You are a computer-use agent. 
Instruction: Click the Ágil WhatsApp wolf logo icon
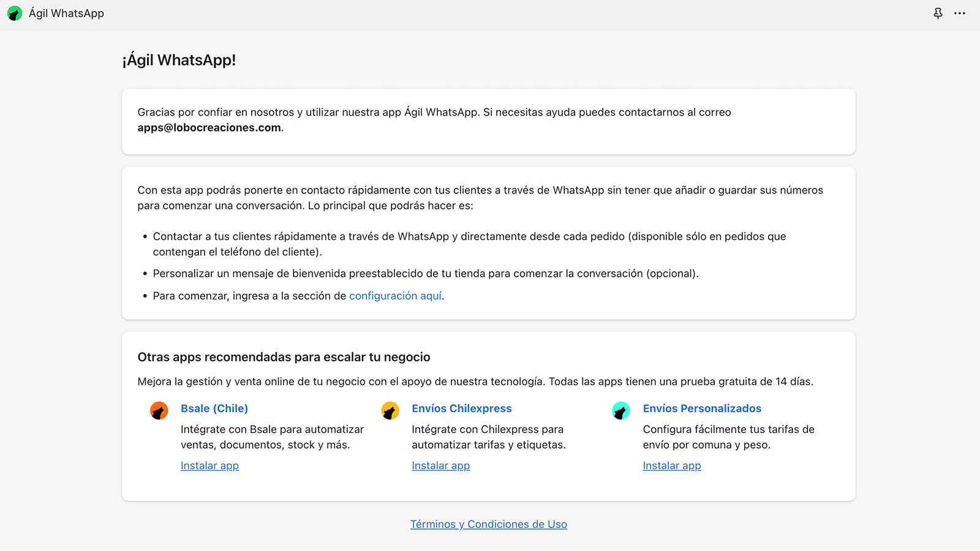tap(15, 13)
